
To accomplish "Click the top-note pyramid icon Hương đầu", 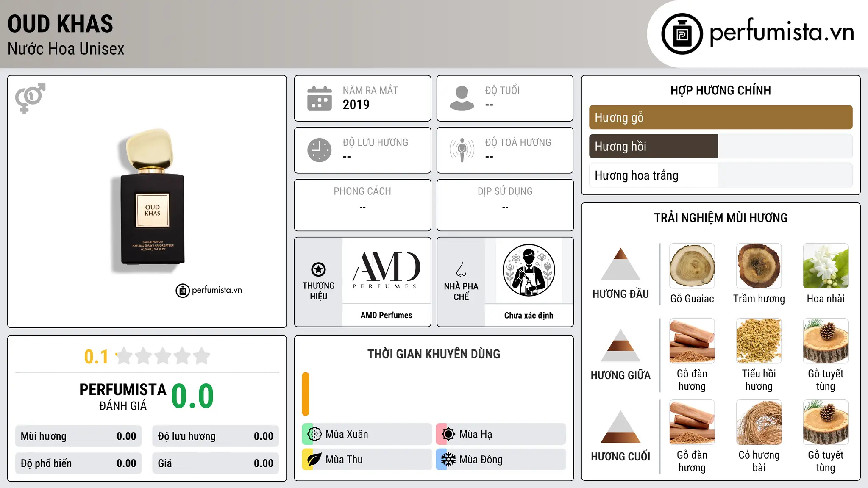I will click(x=620, y=264).
